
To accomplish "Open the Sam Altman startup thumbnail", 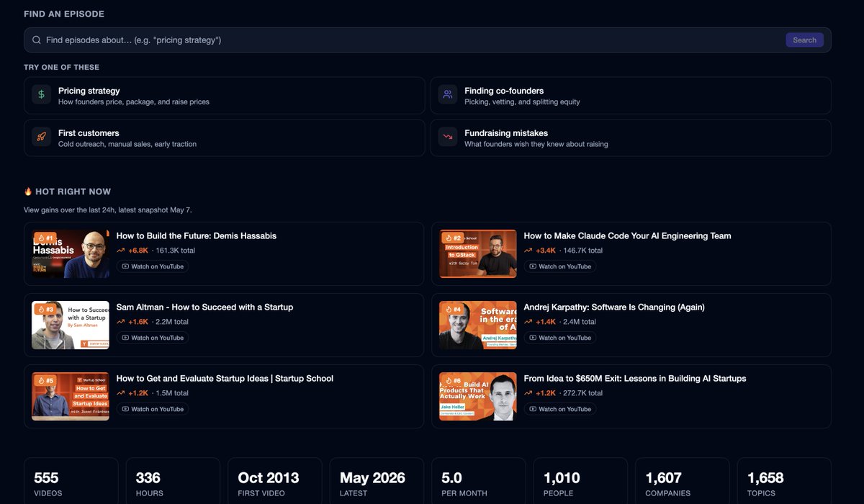I will point(71,325).
